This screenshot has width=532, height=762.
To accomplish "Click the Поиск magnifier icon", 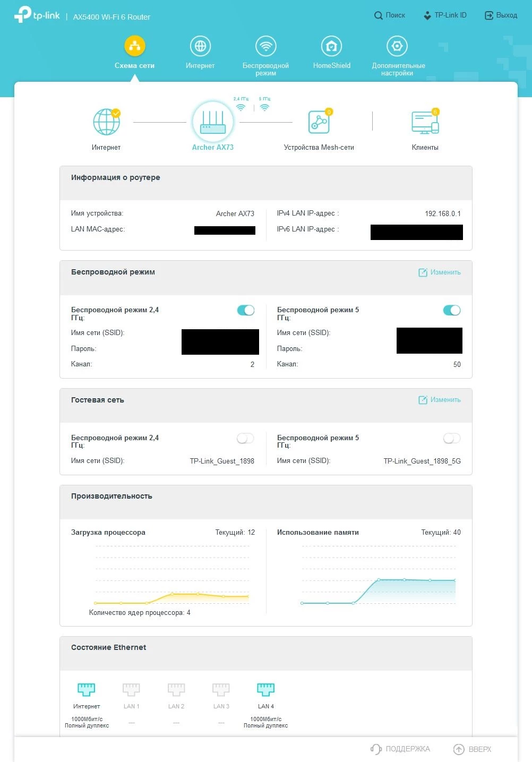I will tap(379, 15).
